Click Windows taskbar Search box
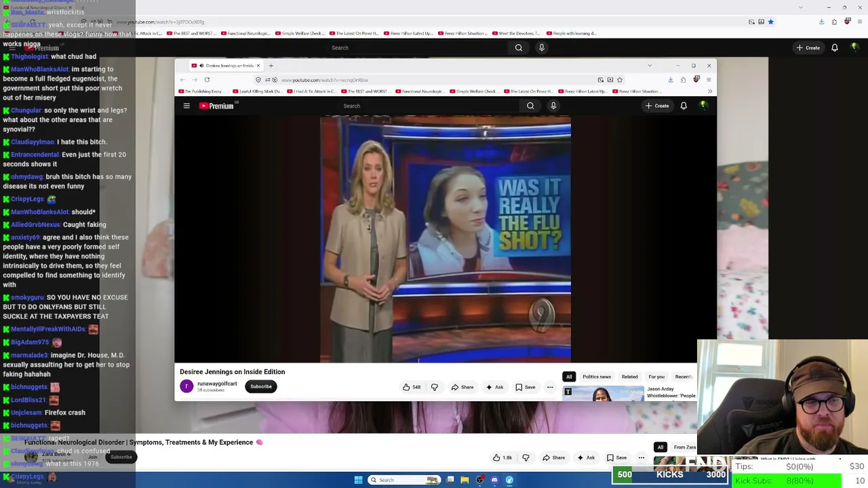This screenshot has height=488, width=868. click(x=403, y=480)
